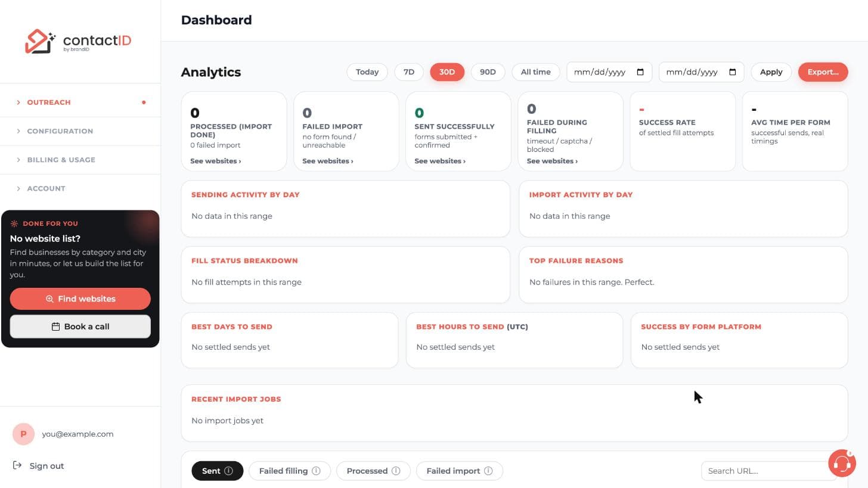Click the info icon on Sent tab
The height and width of the screenshot is (488, 868).
(228, 471)
